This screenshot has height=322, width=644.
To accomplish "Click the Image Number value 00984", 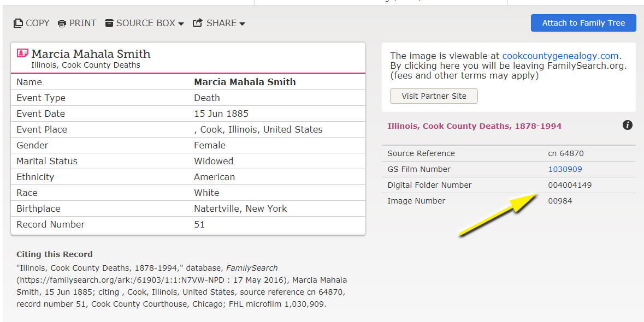I will (560, 201).
